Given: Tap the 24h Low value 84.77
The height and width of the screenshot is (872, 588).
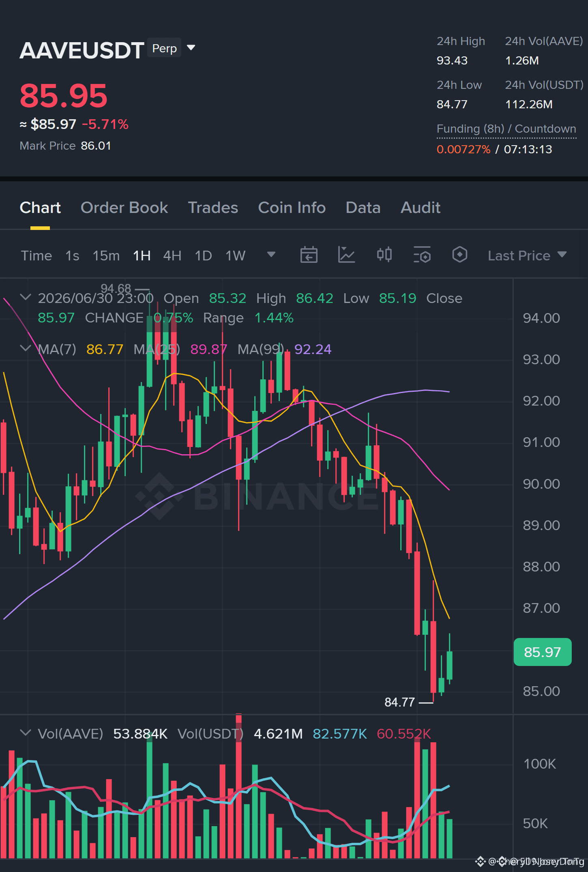Looking at the screenshot, I should [452, 104].
